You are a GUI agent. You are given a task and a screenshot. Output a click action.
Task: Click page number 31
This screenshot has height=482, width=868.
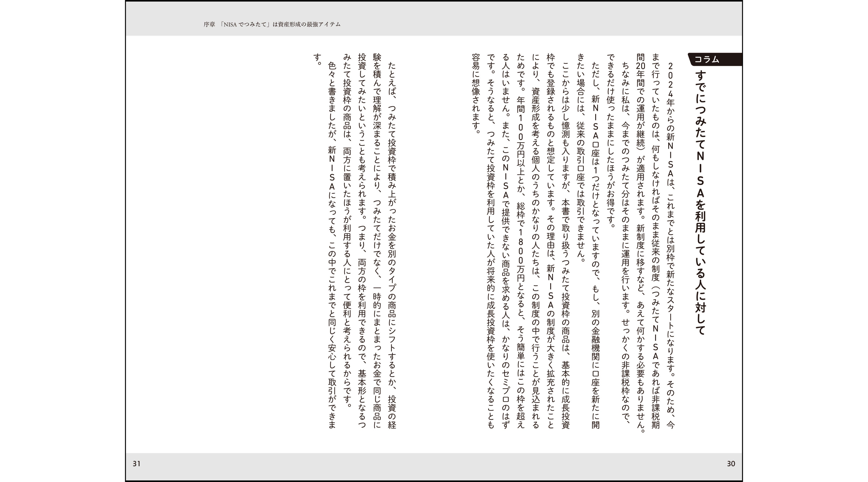coord(136,464)
